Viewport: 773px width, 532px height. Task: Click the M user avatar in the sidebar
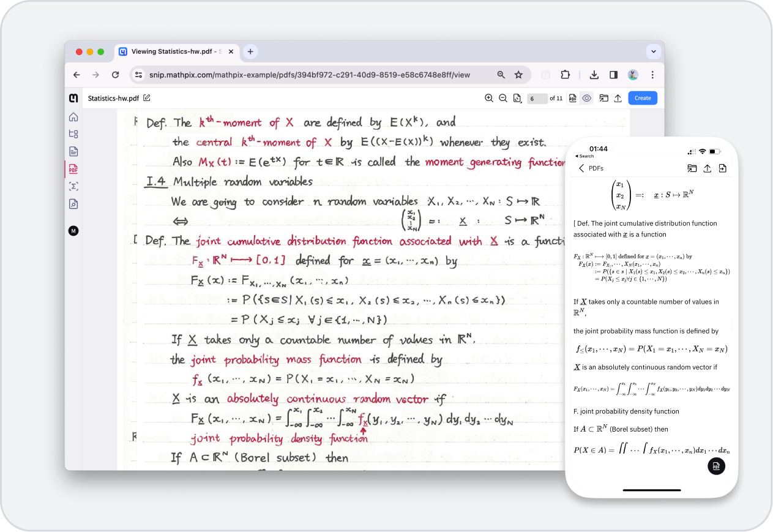[x=73, y=231]
